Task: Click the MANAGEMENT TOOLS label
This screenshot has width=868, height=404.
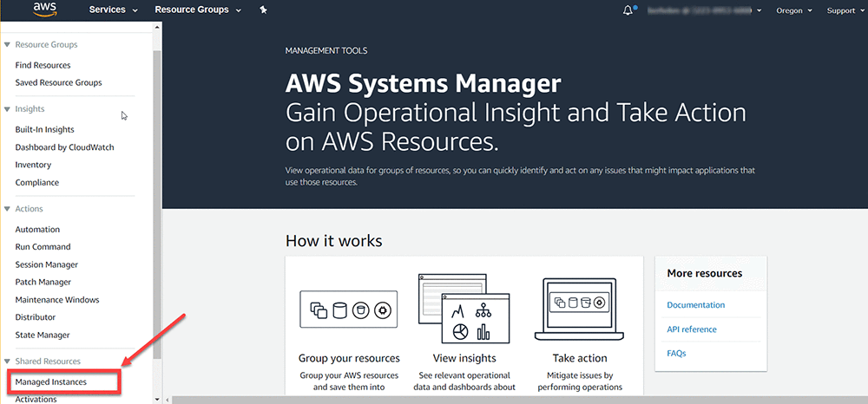Action: point(326,51)
